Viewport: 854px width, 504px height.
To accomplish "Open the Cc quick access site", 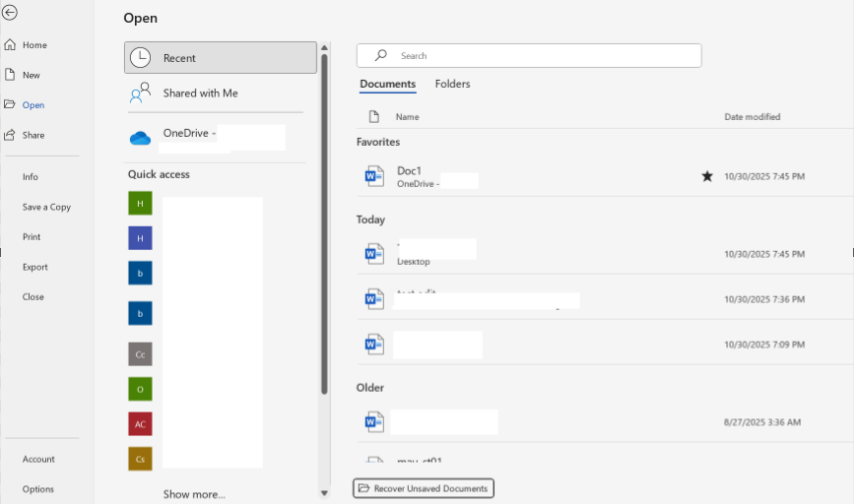I will (140, 354).
